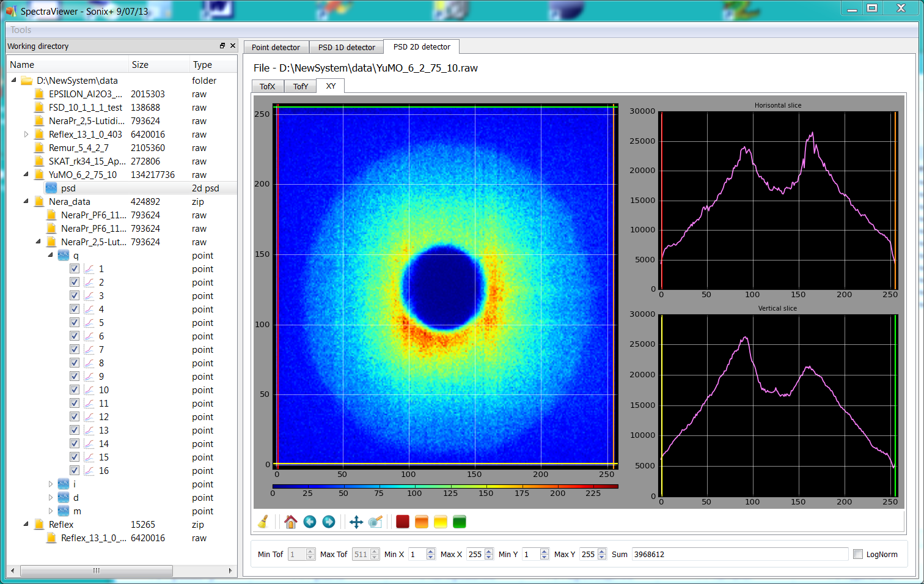The width and height of the screenshot is (924, 584).
Task: Uncheck the checkbox for point 16
Action: click(75, 470)
